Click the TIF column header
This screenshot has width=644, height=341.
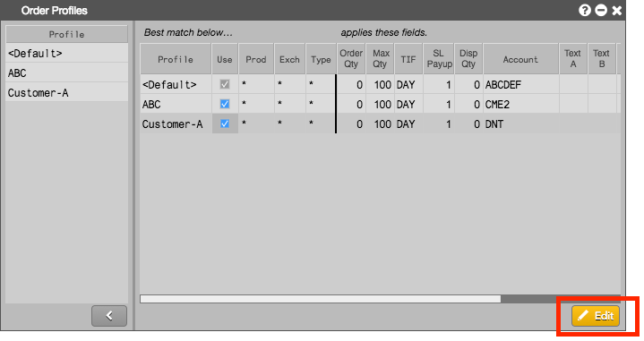point(408,59)
